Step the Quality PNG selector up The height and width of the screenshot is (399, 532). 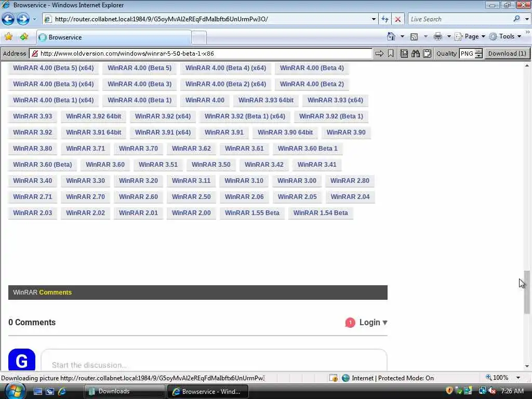pyautogui.click(x=478, y=51)
